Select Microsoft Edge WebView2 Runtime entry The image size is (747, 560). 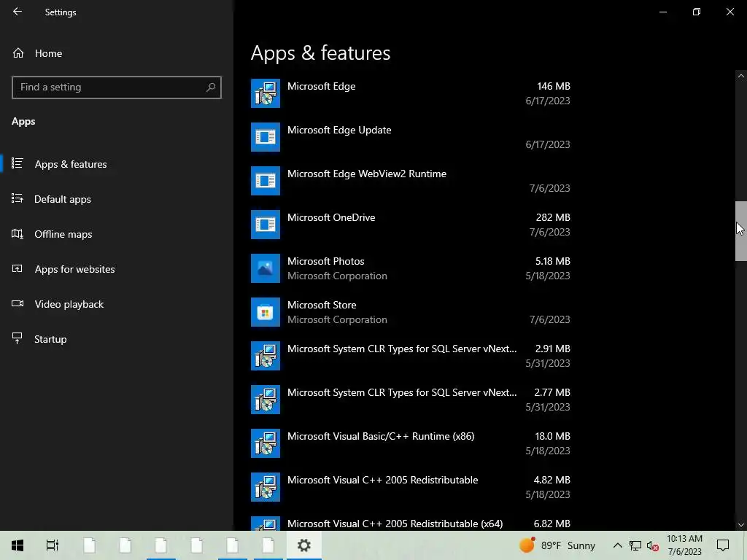[411, 181]
